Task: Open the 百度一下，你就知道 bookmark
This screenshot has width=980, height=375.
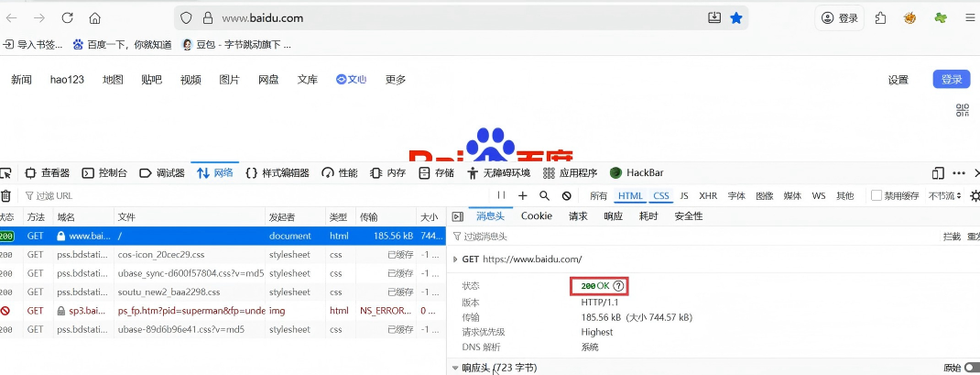Action: point(122,44)
